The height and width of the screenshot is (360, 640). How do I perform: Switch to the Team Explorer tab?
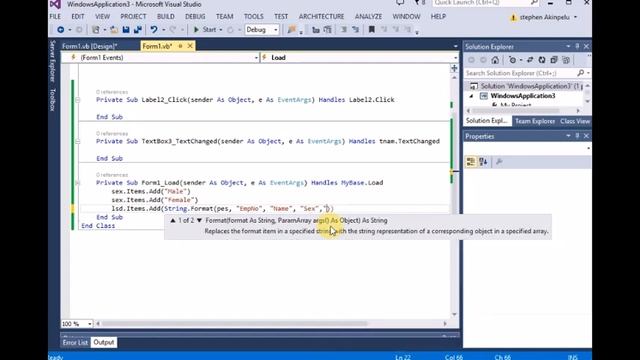pyautogui.click(x=535, y=121)
